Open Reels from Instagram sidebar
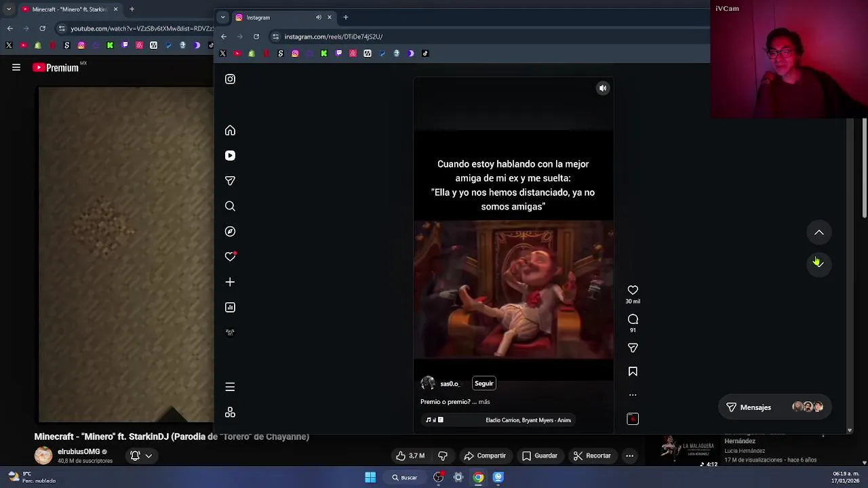The width and height of the screenshot is (868, 488). (x=230, y=155)
